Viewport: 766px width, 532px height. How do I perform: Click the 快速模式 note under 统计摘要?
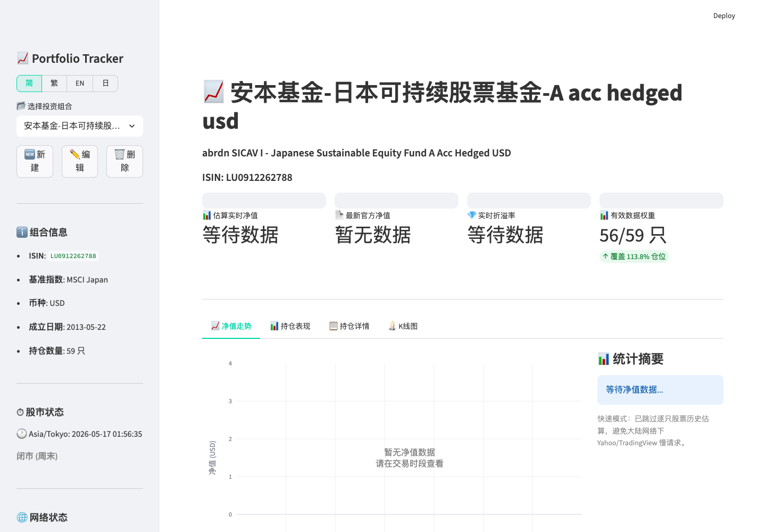point(653,430)
